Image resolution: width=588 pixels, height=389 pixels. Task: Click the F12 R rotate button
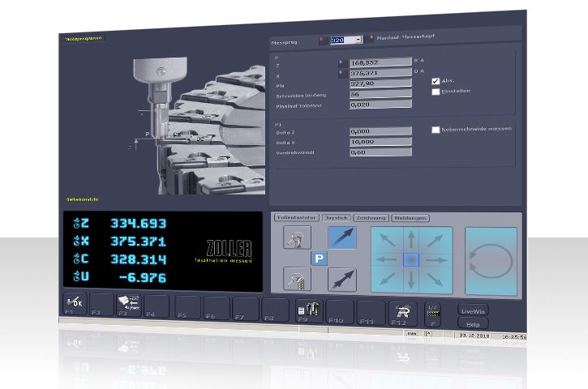(402, 314)
